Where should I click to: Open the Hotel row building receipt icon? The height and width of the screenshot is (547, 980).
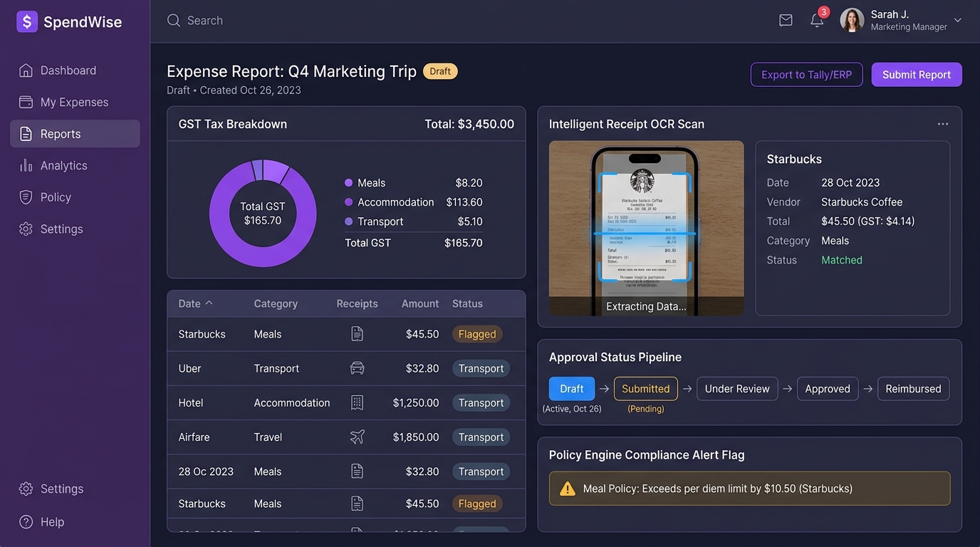(x=358, y=402)
